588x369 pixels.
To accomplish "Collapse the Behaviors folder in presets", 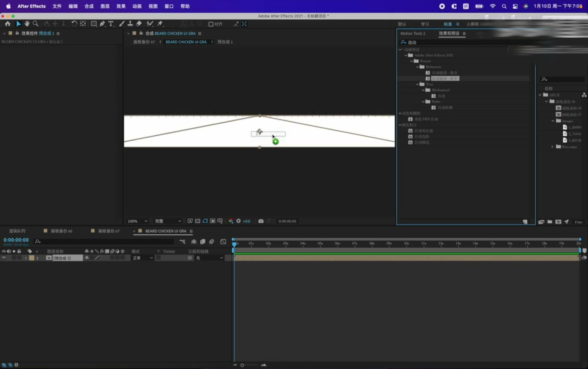I will (418, 67).
